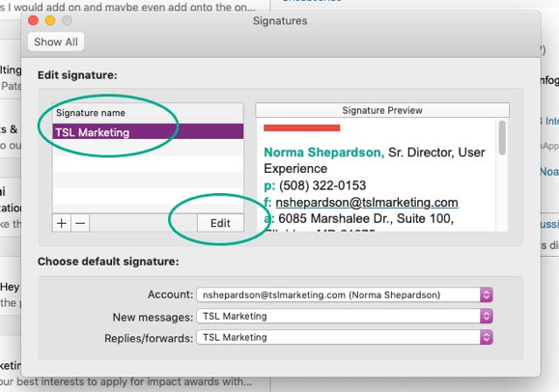Click Norma Shepardson name in preview
Viewport: 559px width, 392px height.
click(x=324, y=153)
